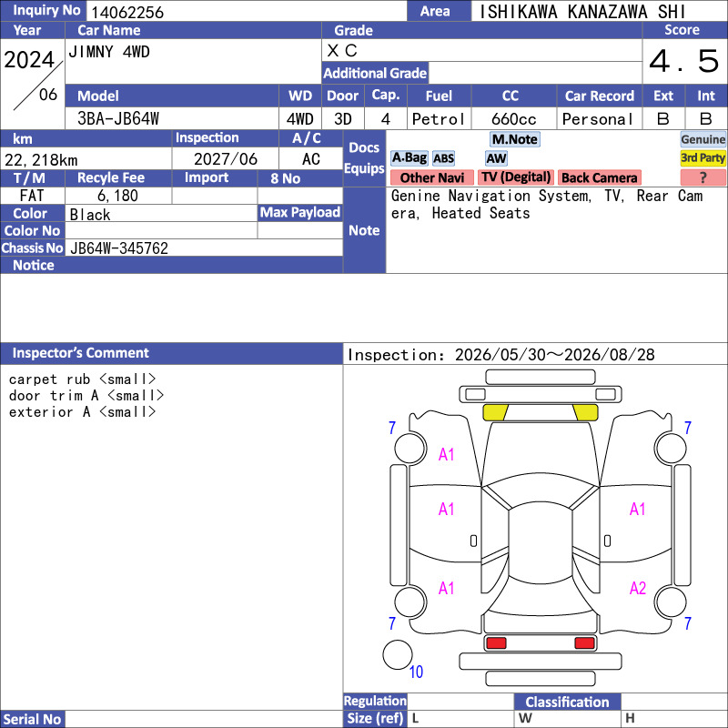
Task: Click the M.Note document badge
Action: click(514, 139)
